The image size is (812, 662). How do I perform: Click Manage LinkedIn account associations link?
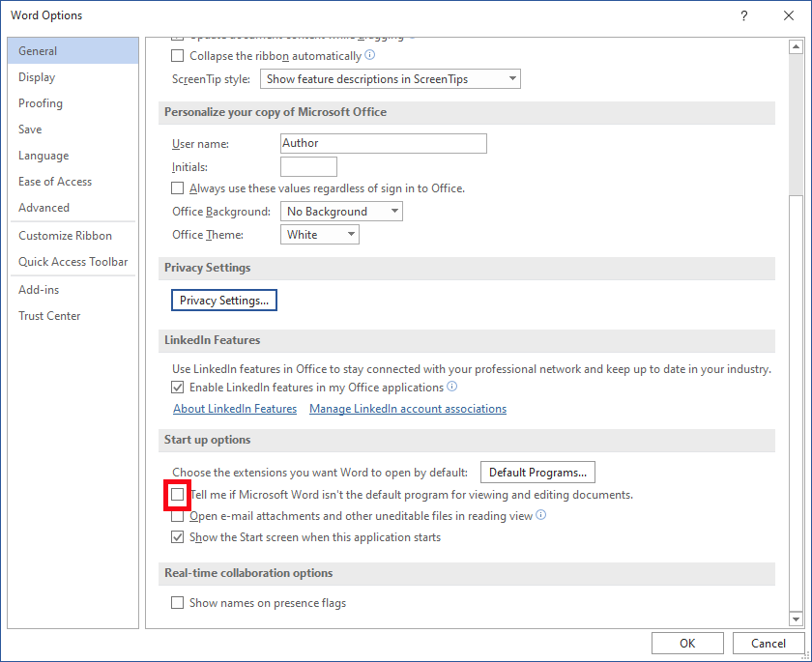pos(408,409)
